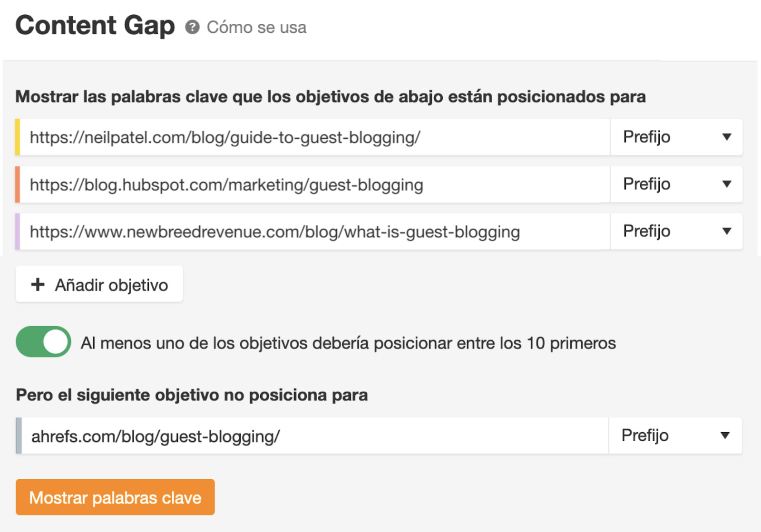Click the "Pero el siguiente objetivo" heading
Image resolution: width=761 pixels, height=532 pixels.
tap(192, 395)
